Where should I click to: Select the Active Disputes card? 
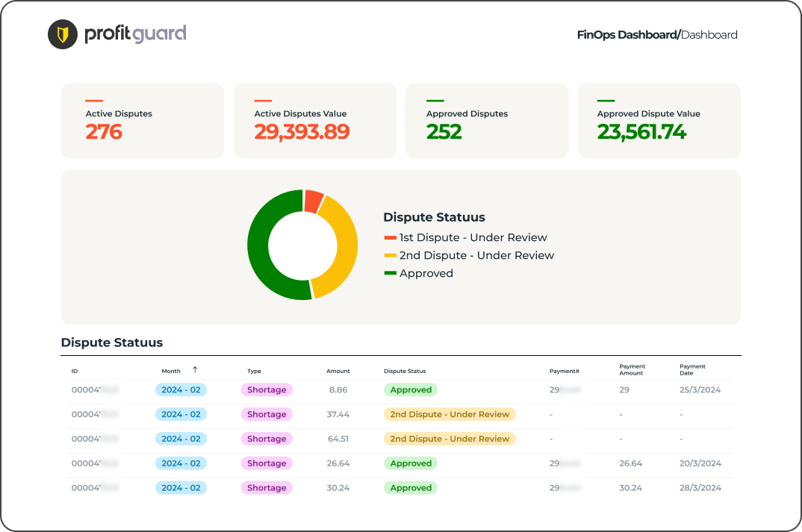coord(142,121)
